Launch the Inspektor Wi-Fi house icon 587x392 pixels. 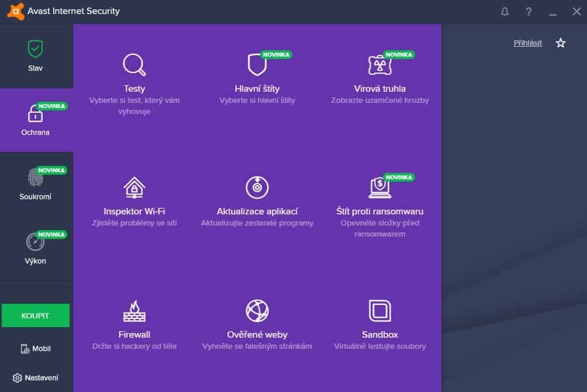134,188
